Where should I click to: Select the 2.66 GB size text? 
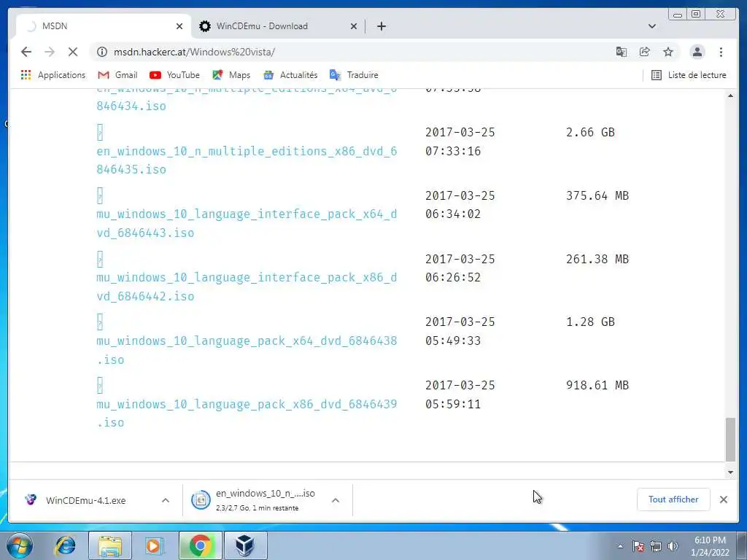click(x=590, y=132)
